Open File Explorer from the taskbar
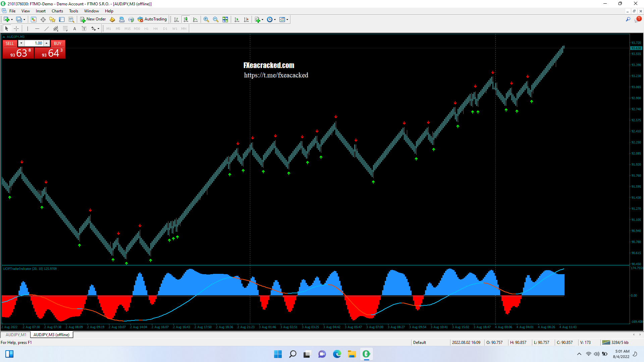The image size is (644, 362). (x=352, y=354)
